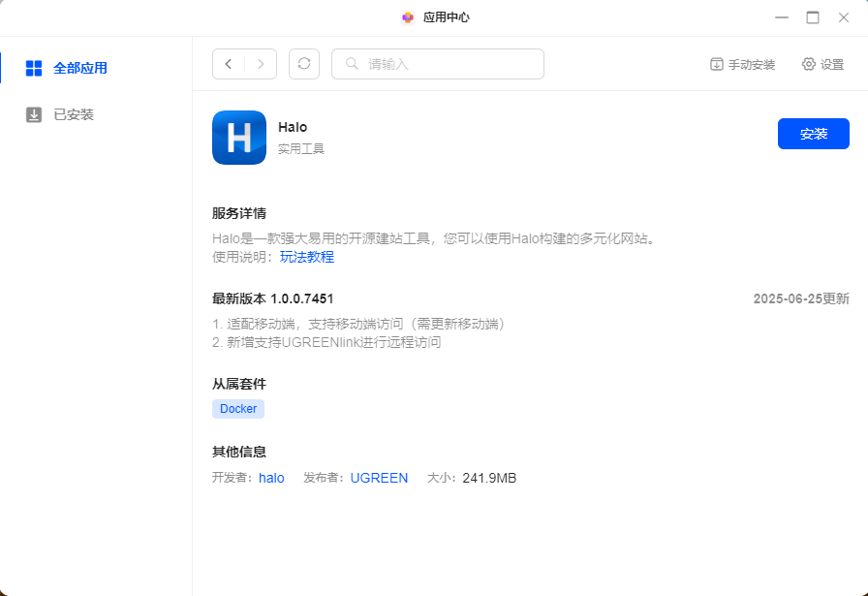This screenshot has height=596, width=868.
Task: Click the 实用工具 category label
Action: click(x=301, y=149)
